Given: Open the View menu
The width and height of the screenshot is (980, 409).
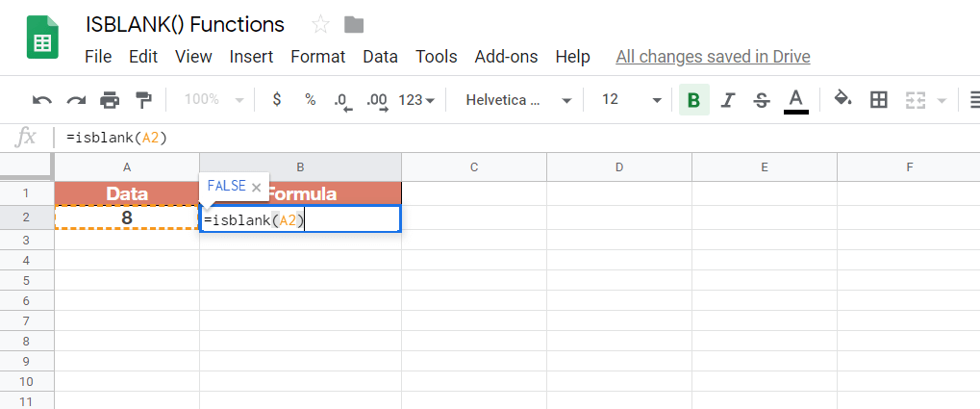Looking at the screenshot, I should pyautogui.click(x=193, y=57).
